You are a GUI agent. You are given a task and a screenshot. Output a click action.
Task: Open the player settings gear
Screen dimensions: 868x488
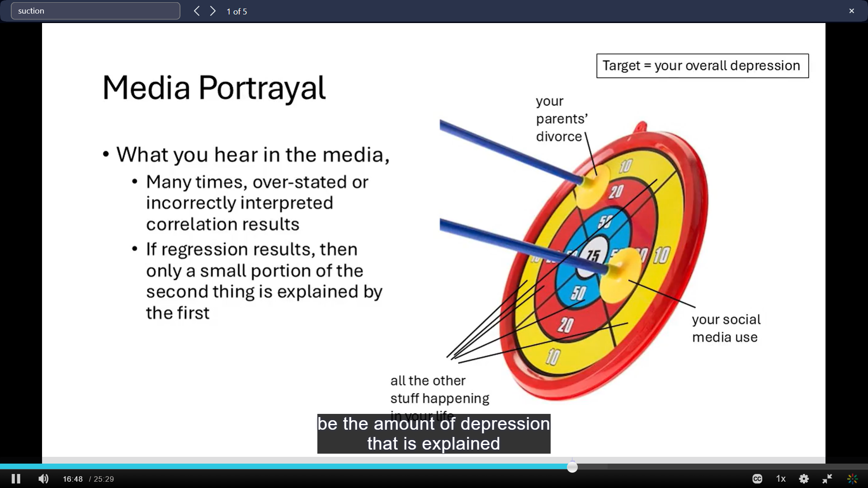(804, 479)
